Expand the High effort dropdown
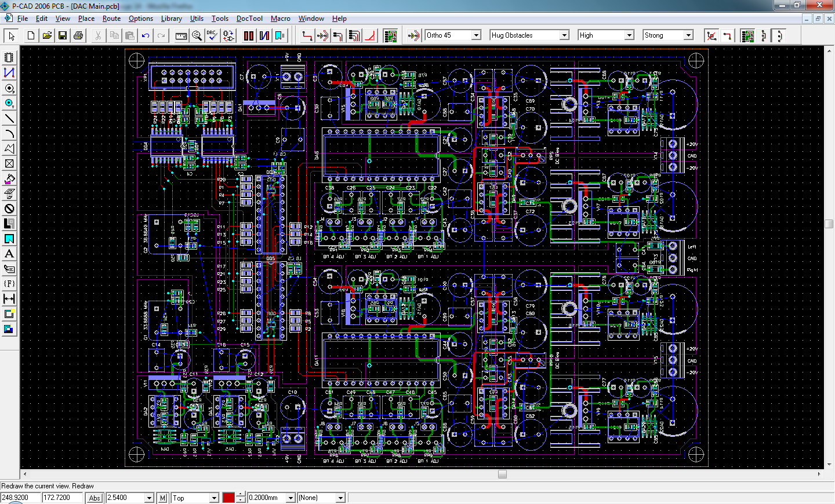 (629, 35)
